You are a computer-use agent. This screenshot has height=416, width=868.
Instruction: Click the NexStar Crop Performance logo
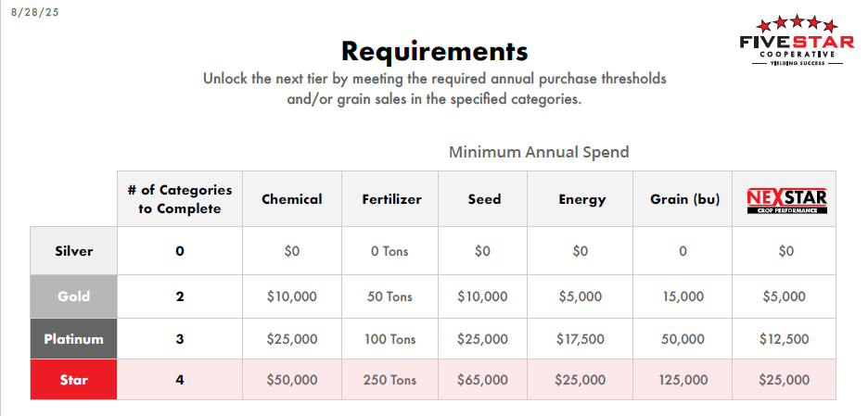[x=786, y=201]
